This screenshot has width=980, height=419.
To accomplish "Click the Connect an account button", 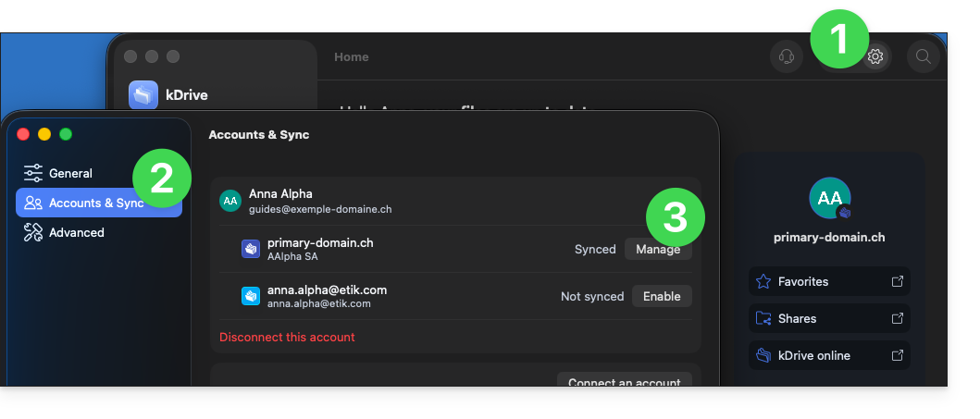I will tap(625, 382).
